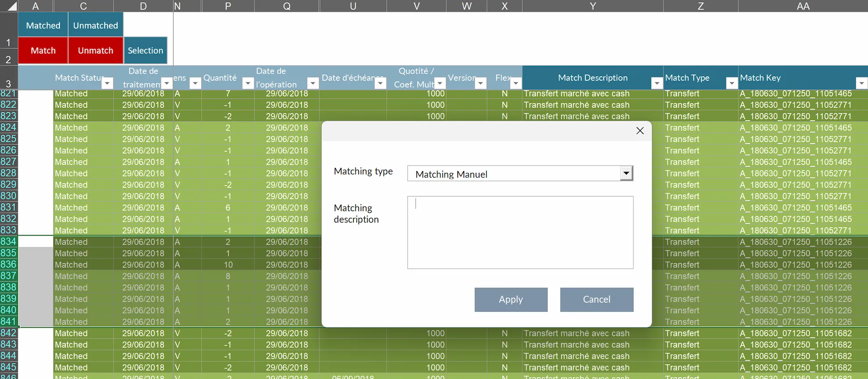Viewport: 868px width, 379px height.
Task: Open the Matching type dropdown arrow
Action: 626,173
